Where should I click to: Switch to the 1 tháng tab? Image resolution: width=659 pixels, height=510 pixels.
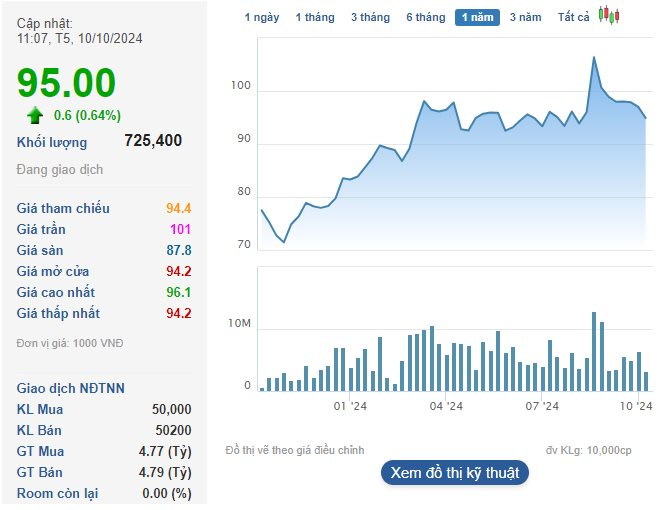point(314,17)
